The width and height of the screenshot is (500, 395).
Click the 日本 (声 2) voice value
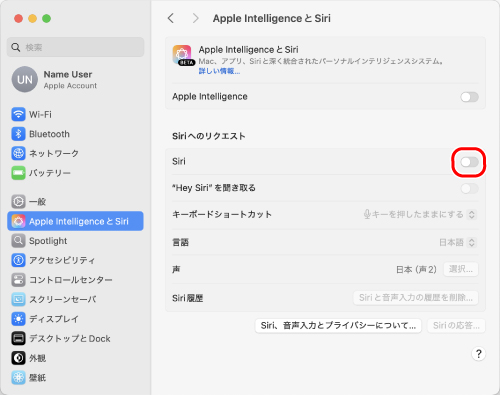click(416, 269)
